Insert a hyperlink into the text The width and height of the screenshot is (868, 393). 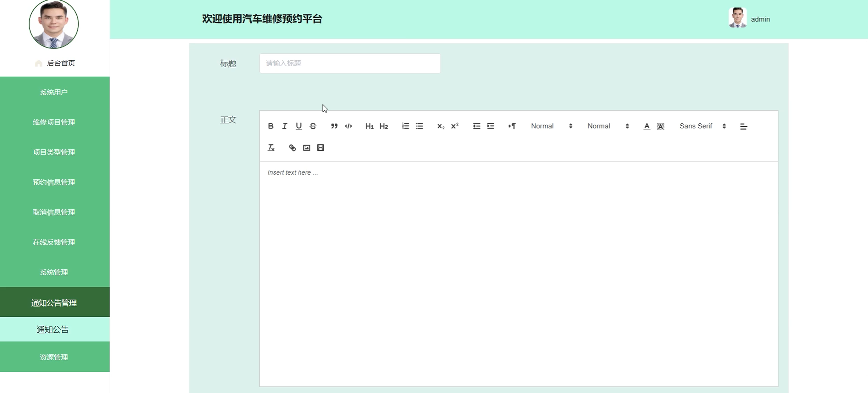(292, 148)
